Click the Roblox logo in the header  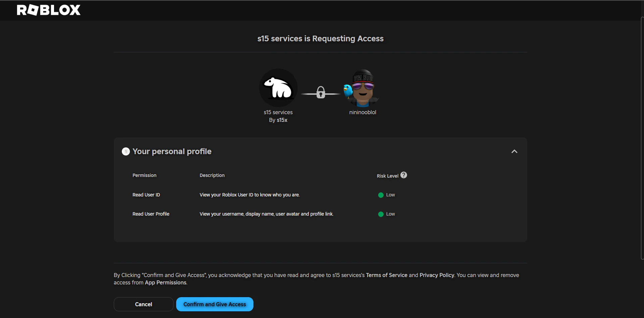coord(49,10)
